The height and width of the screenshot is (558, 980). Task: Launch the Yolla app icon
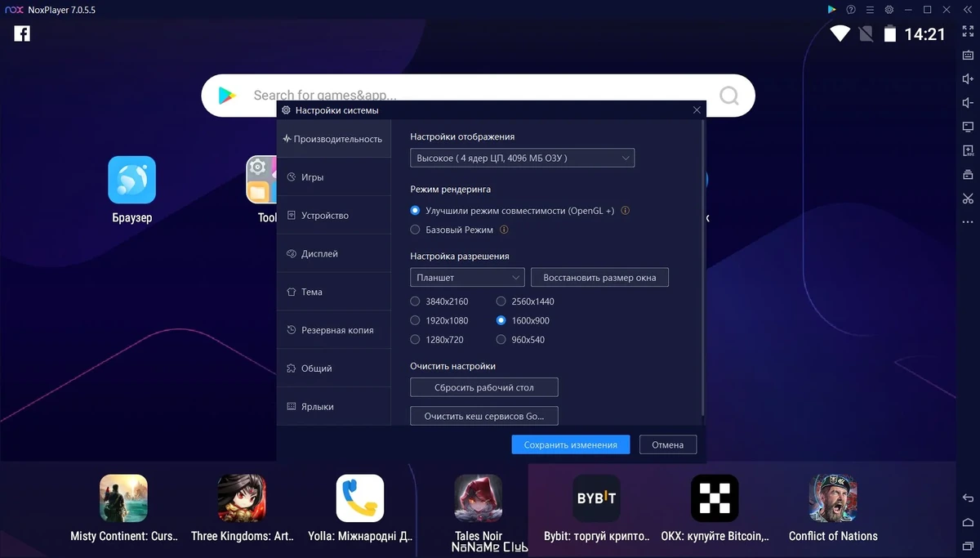[360, 498]
